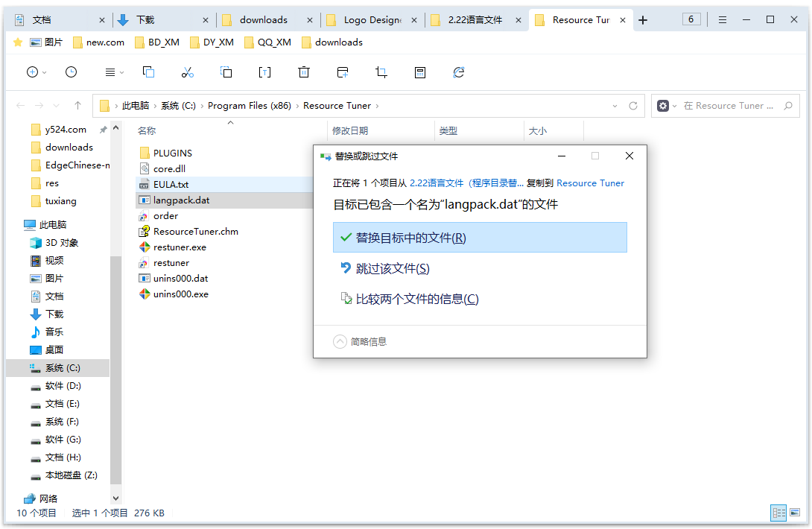The image size is (812, 529).
Task: Open the QQ_XM bookmark folder
Action: coord(267,42)
